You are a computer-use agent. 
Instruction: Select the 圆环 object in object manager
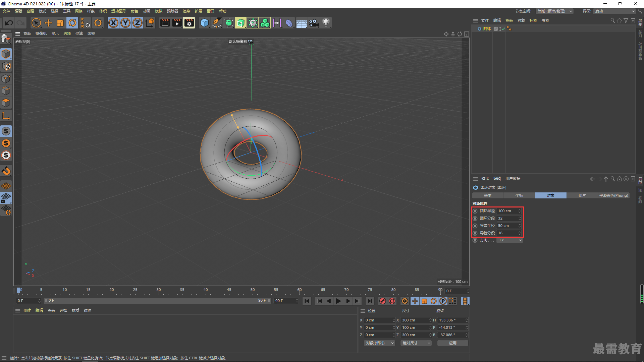487,29
